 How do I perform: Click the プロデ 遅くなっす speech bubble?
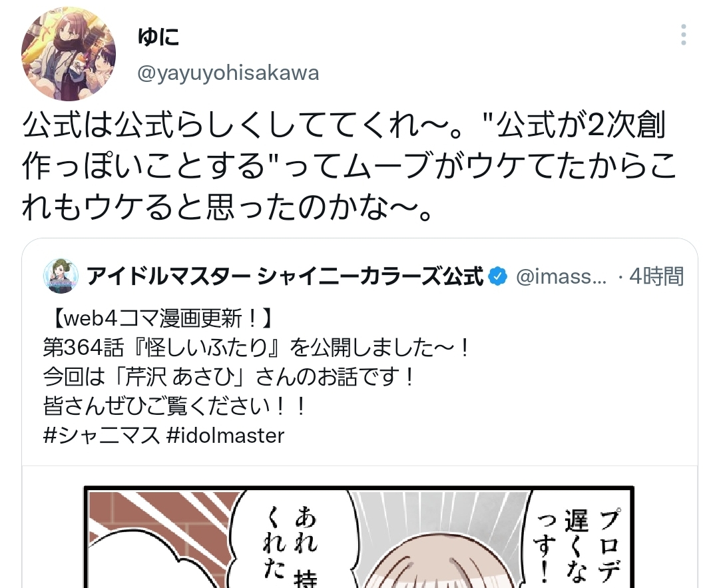(x=578, y=543)
